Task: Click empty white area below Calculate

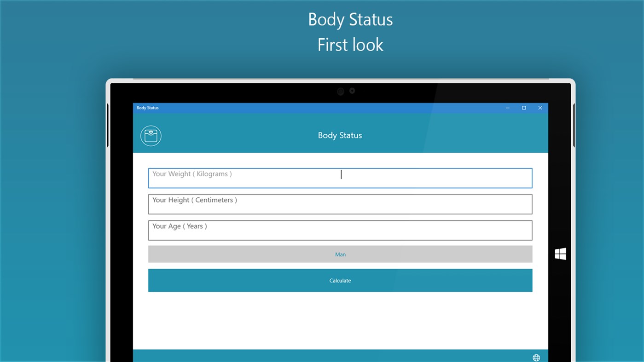Action: tap(340, 321)
